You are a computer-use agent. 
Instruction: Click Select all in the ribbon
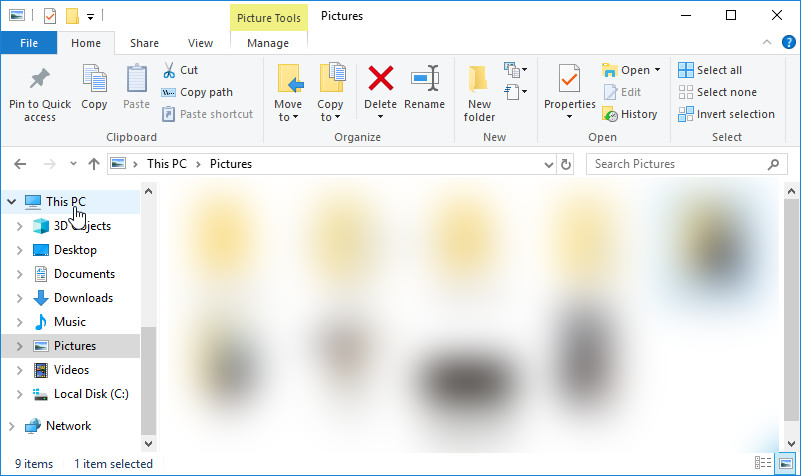click(710, 70)
